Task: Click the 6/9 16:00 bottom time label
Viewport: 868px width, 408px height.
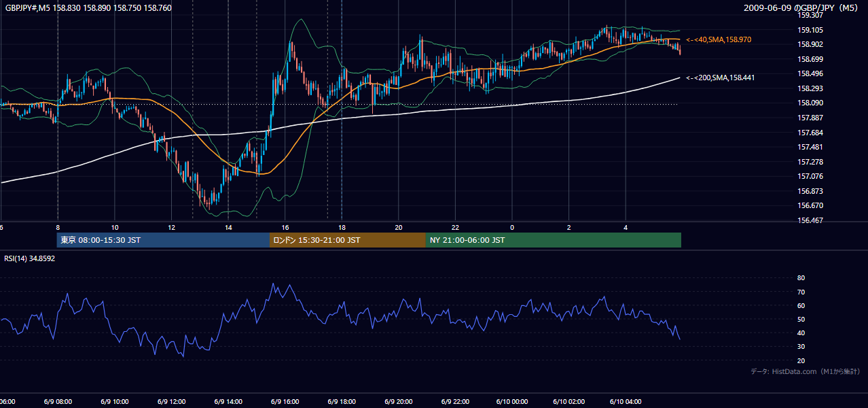Action: pos(284,402)
